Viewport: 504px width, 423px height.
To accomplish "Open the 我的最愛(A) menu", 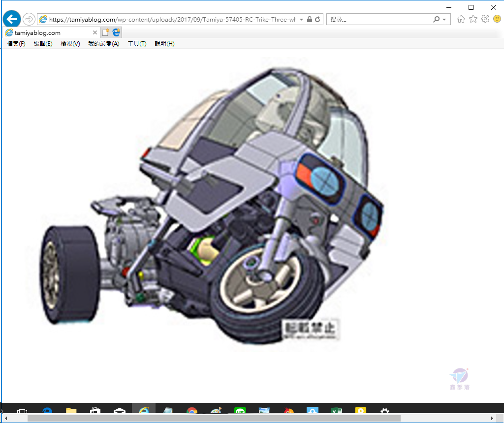I will pos(104,44).
